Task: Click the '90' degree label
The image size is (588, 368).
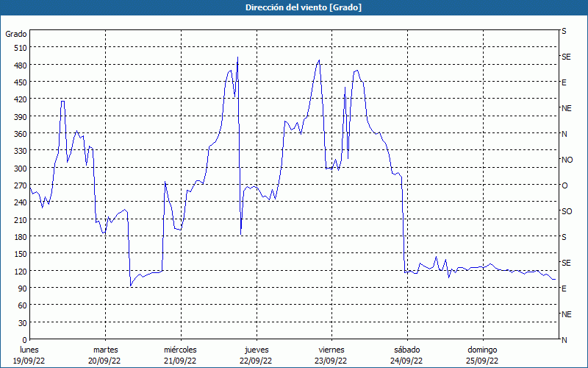Action: [x=23, y=289]
